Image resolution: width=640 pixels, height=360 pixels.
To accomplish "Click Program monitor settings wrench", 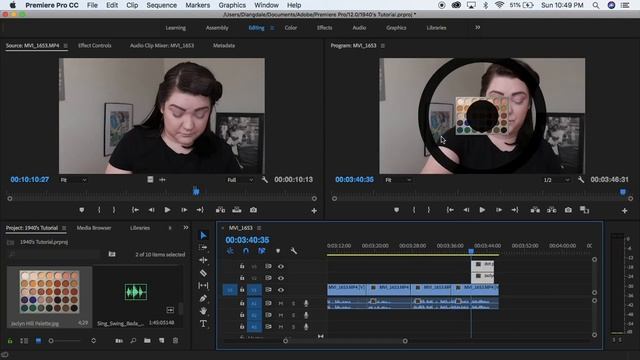I will pos(581,180).
